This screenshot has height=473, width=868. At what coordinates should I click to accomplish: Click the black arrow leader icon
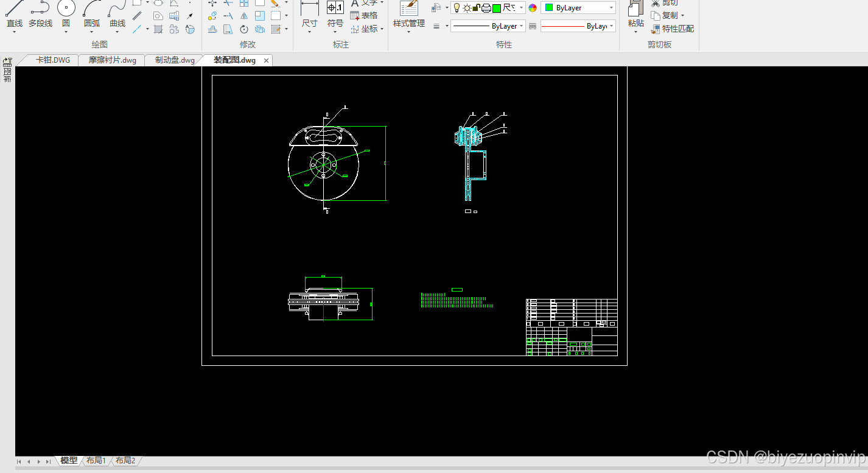[190, 16]
